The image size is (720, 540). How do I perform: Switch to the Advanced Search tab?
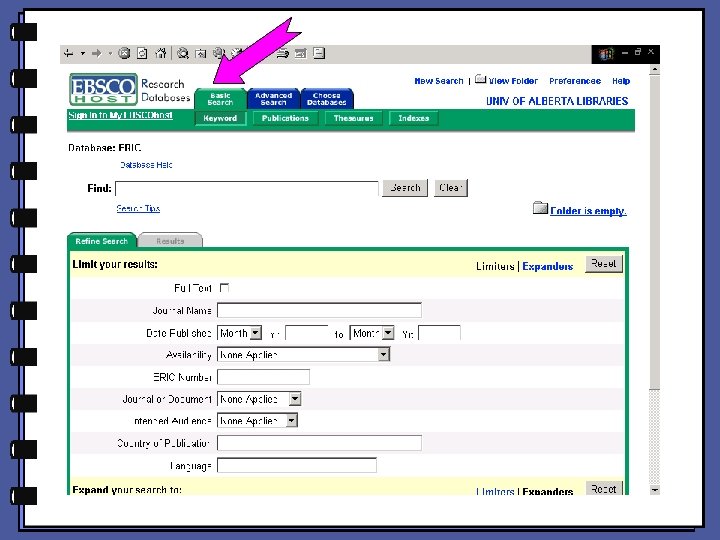274,99
